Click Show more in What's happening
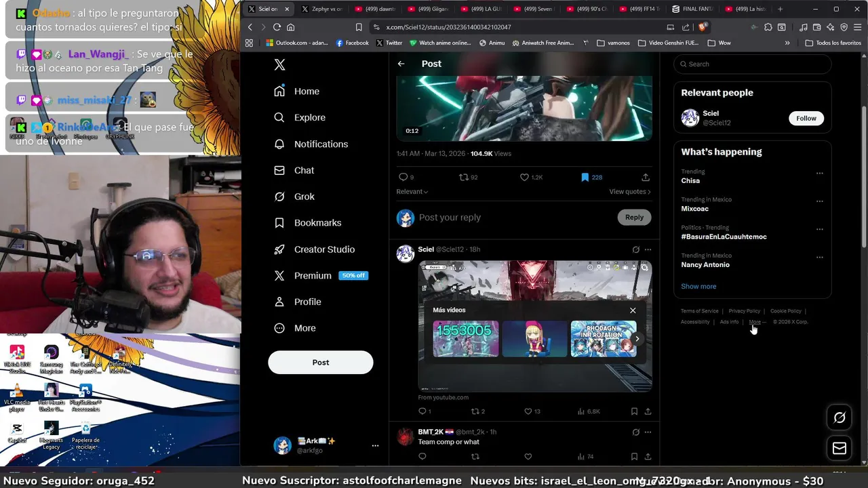This screenshot has width=868, height=488. 698,287
